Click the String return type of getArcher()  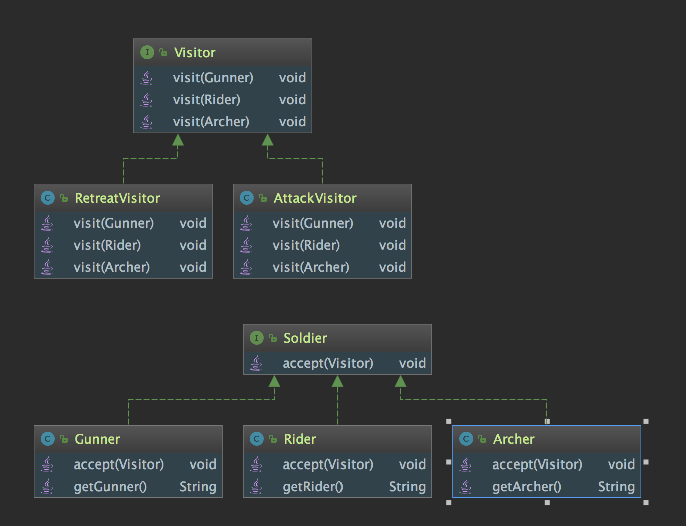616,487
